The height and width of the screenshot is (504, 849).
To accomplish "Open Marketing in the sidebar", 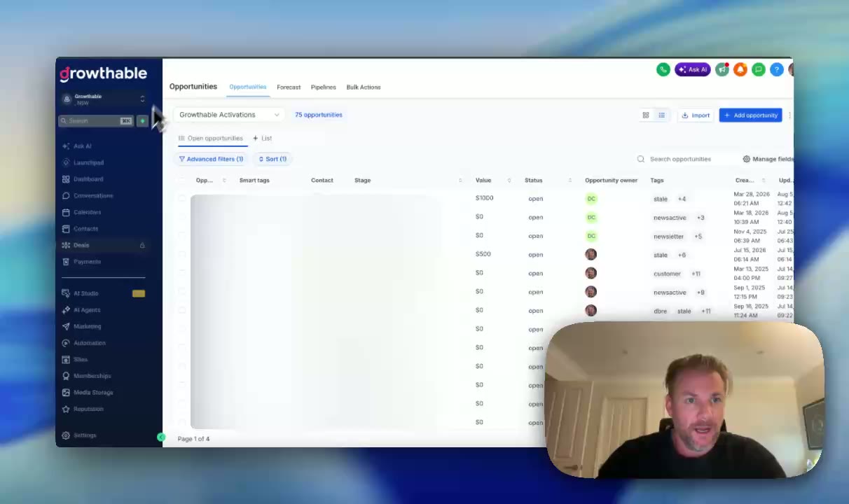I will (x=87, y=326).
